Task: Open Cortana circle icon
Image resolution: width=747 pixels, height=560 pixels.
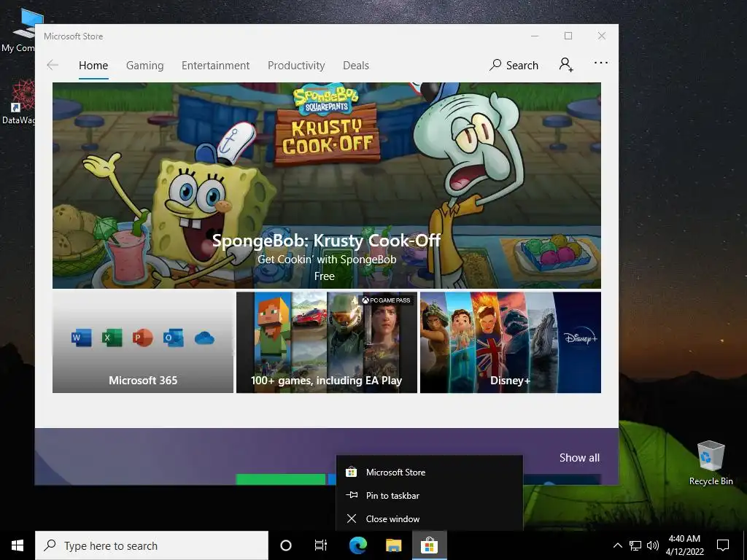Action: point(286,545)
